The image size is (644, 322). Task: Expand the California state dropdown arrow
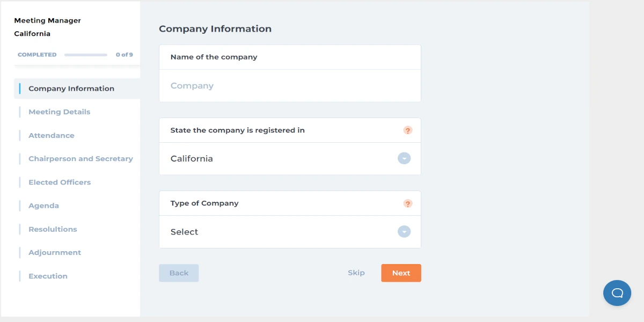(x=404, y=158)
